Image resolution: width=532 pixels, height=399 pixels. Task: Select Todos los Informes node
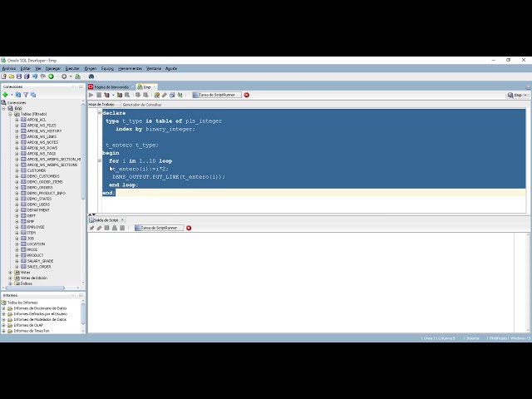point(22,303)
